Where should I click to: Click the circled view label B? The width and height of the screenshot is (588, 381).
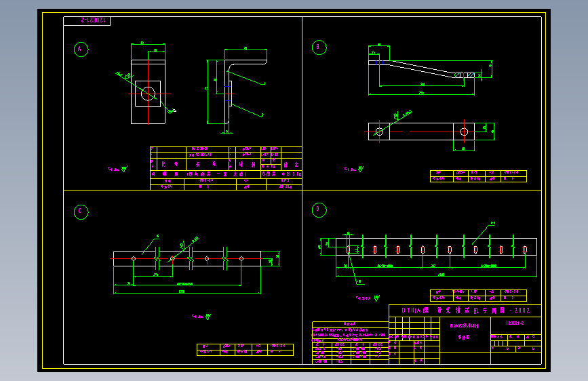(x=319, y=47)
